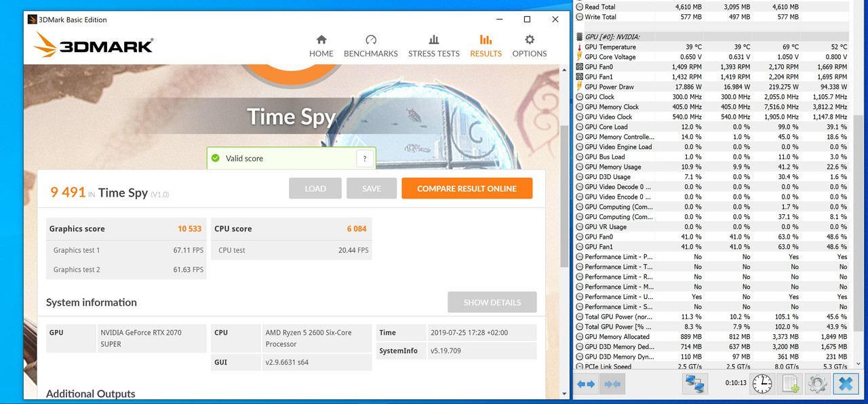Click 'Additional Outputs' heading
868x404 pixels.
(91, 394)
